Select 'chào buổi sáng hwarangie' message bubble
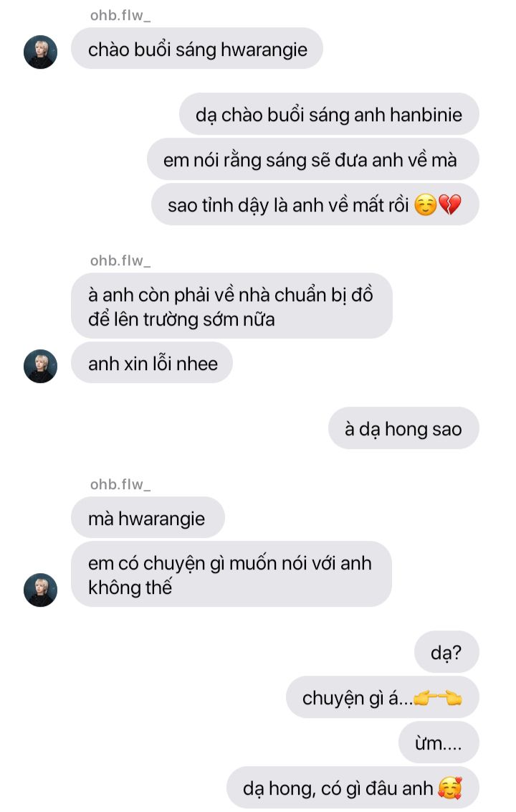The image size is (516, 812). click(197, 49)
